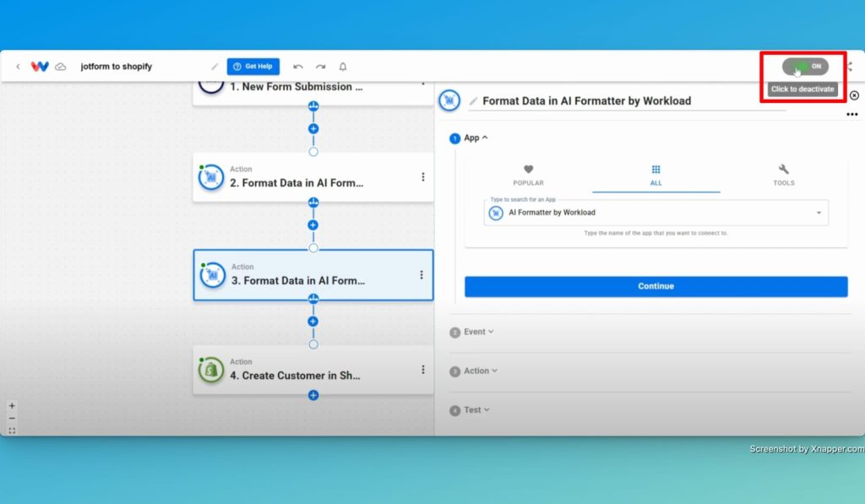Click branch icon below step 3

click(313, 299)
